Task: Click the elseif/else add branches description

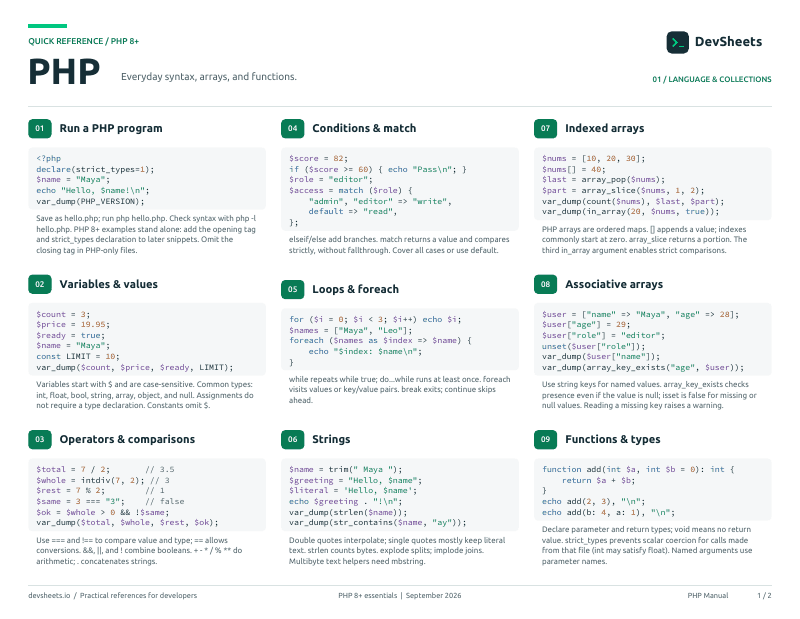Action: [399, 245]
